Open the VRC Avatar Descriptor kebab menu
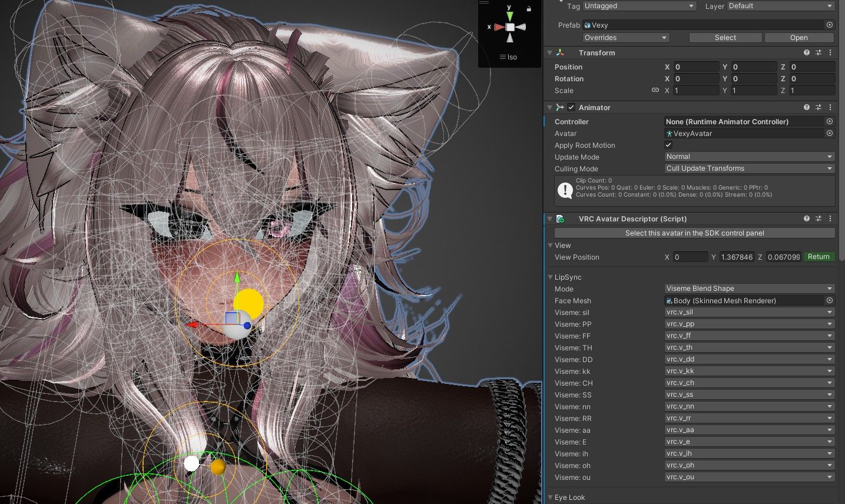Viewport: 845px width, 504px height. click(830, 218)
